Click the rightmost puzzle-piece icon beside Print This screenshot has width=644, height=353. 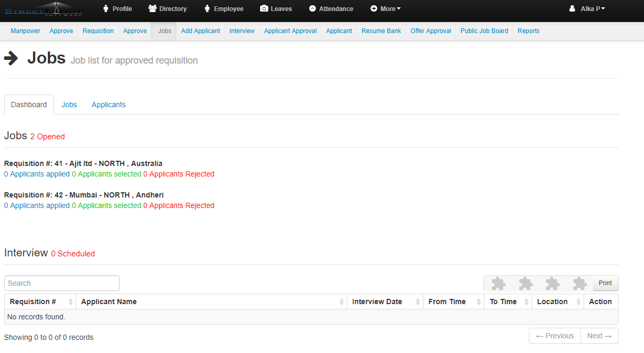pyautogui.click(x=579, y=284)
